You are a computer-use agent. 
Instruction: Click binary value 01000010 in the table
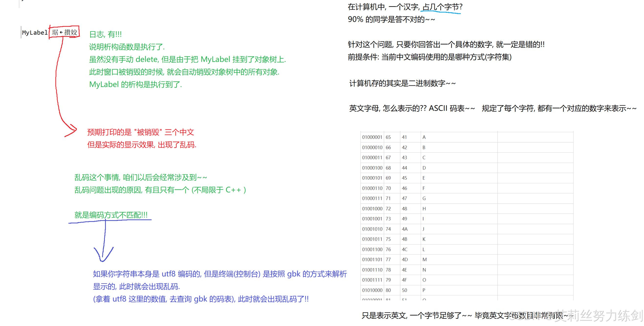point(372,147)
